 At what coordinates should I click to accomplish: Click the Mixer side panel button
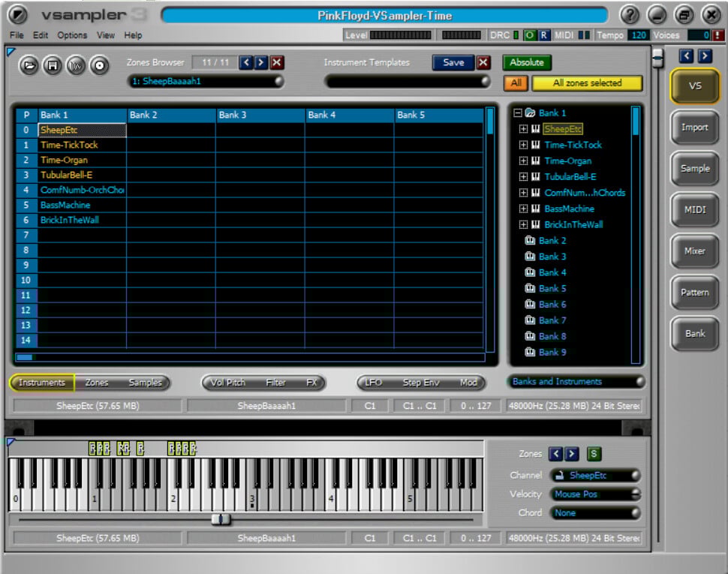pyautogui.click(x=695, y=251)
